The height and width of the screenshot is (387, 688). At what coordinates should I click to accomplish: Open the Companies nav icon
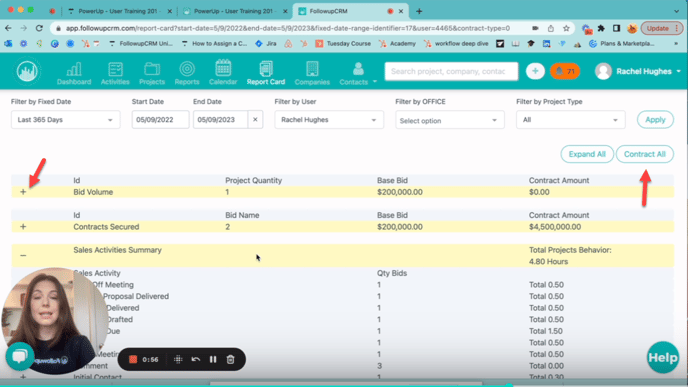[x=312, y=73]
